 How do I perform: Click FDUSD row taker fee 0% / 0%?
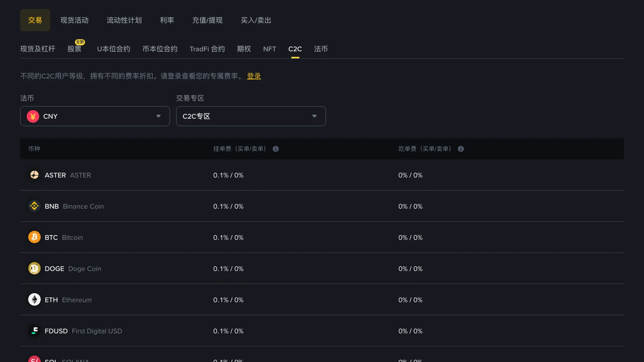tap(411, 331)
